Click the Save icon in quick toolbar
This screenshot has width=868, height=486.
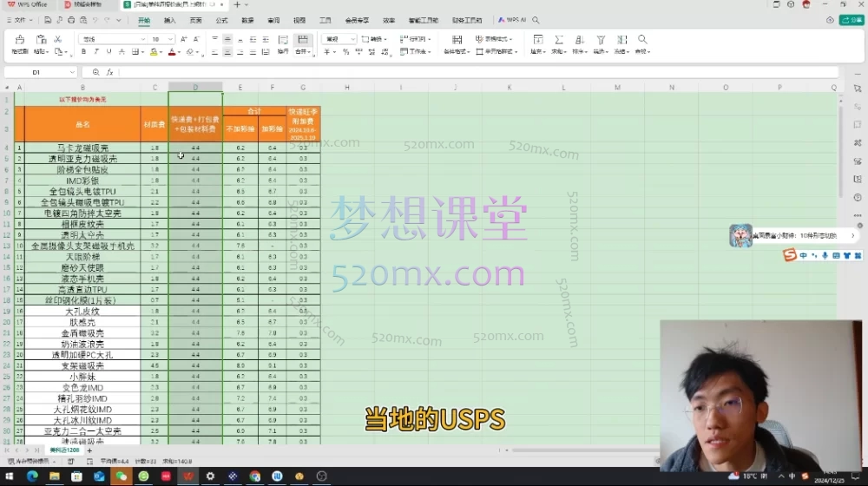pos(48,20)
